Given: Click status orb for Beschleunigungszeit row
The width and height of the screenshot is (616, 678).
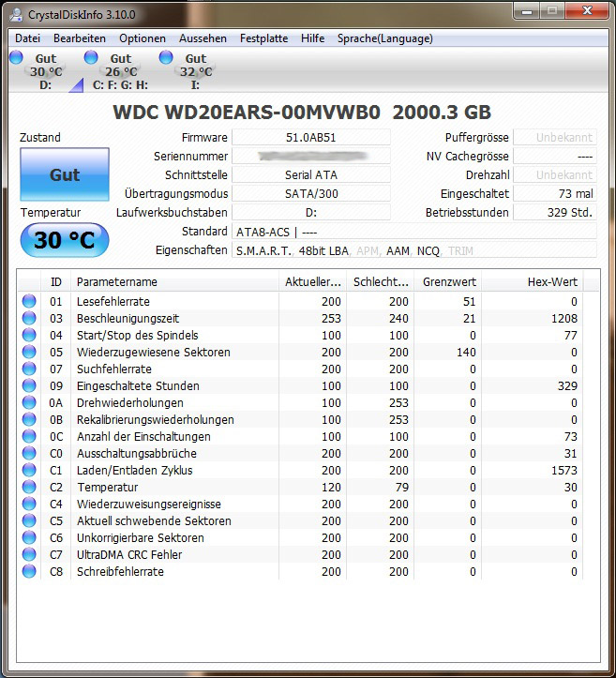Looking at the screenshot, I should coord(29,318).
